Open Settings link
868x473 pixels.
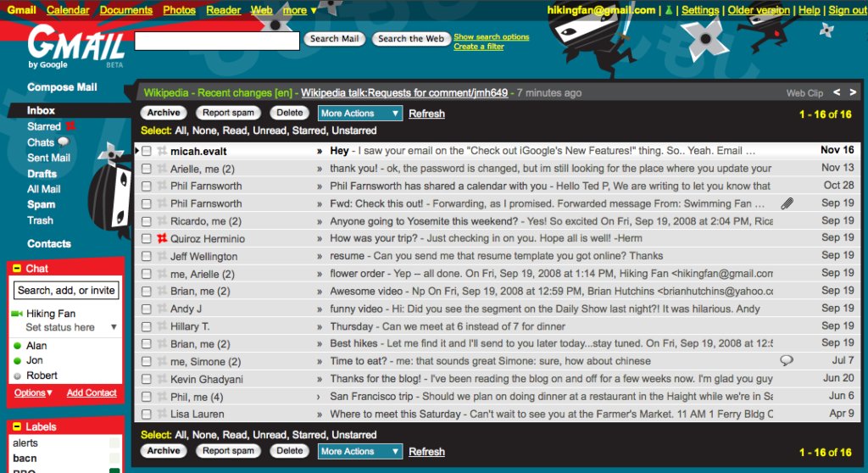click(700, 10)
